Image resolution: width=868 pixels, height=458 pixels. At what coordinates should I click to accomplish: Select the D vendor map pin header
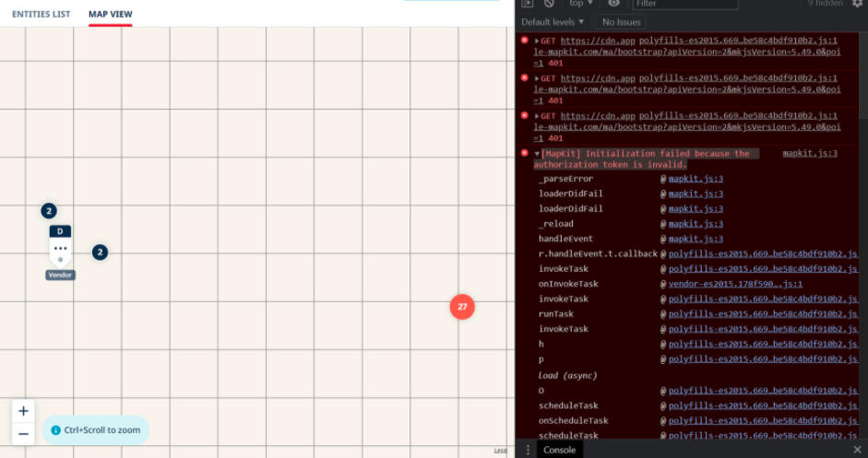pos(60,231)
